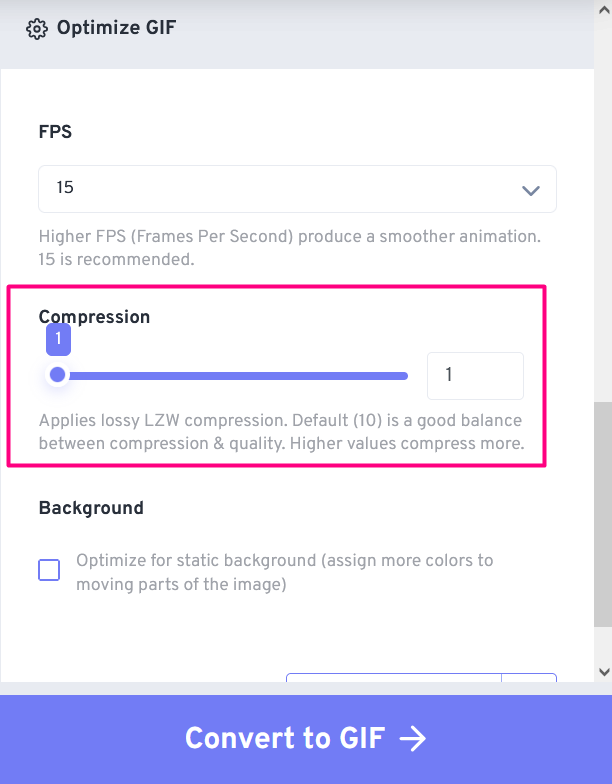Focus the Compression value input field

click(x=475, y=375)
